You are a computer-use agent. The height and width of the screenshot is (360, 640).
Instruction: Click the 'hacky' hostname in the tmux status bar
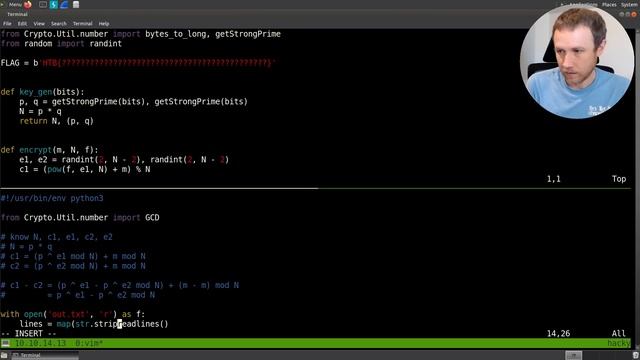pos(619,343)
